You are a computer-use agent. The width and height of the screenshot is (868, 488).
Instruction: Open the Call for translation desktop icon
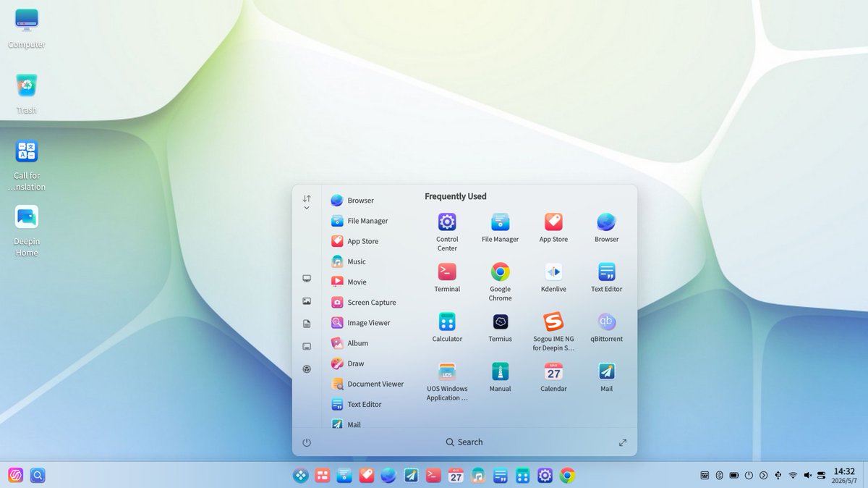click(x=27, y=165)
